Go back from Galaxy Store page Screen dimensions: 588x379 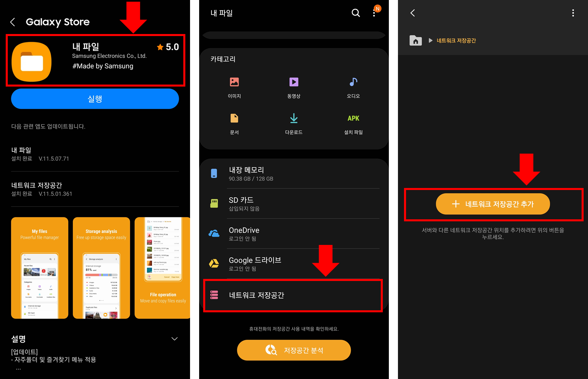13,22
